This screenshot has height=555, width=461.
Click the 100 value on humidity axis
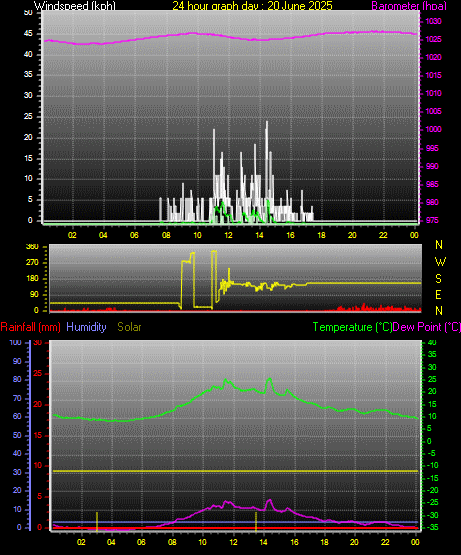pyautogui.click(x=16, y=343)
